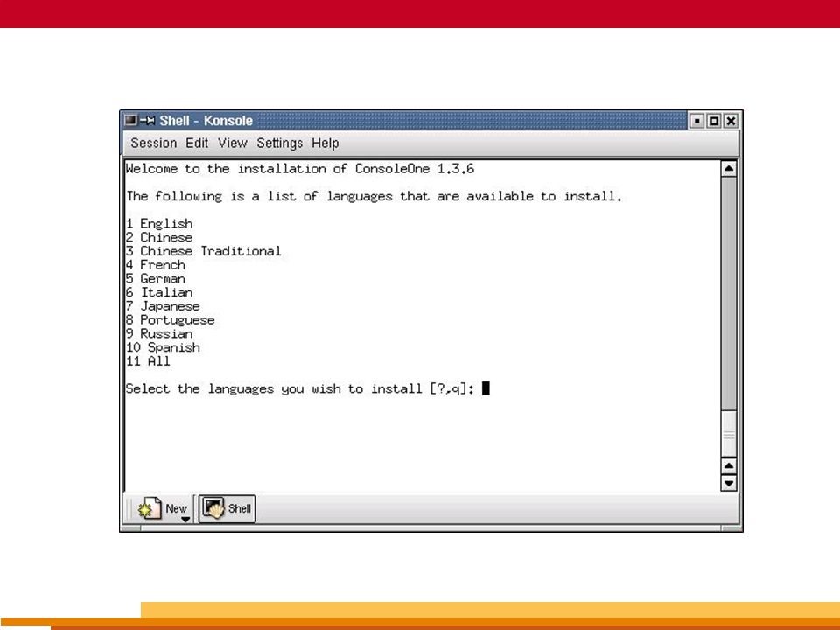Click the "9 Russian" line
840x630 pixels.
point(159,333)
